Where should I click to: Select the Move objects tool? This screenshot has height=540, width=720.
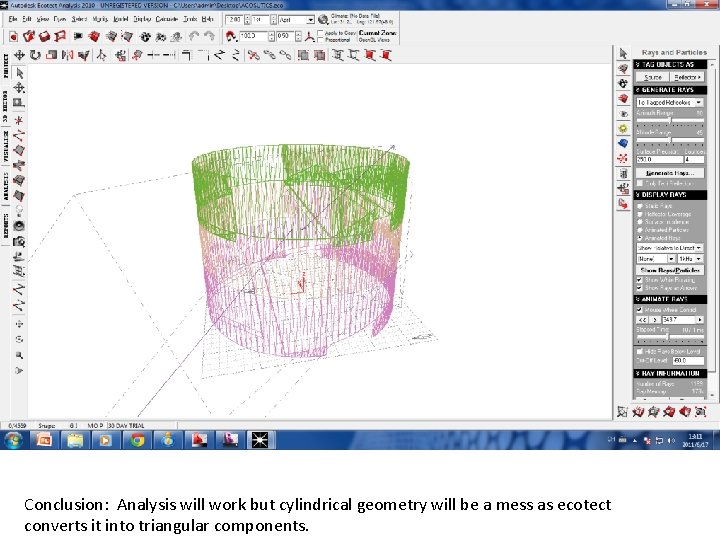pyautogui.click(x=19, y=56)
